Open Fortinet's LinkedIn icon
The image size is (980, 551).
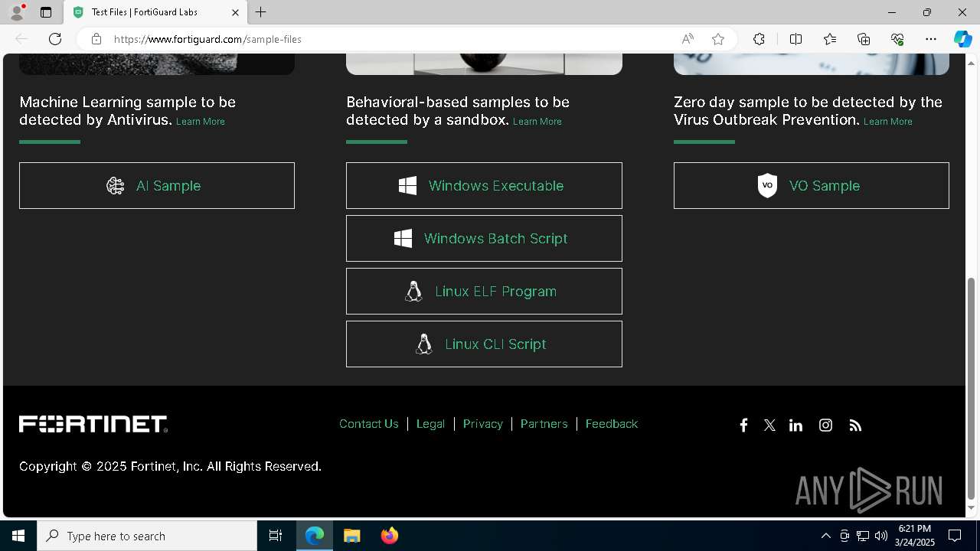pyautogui.click(x=796, y=425)
